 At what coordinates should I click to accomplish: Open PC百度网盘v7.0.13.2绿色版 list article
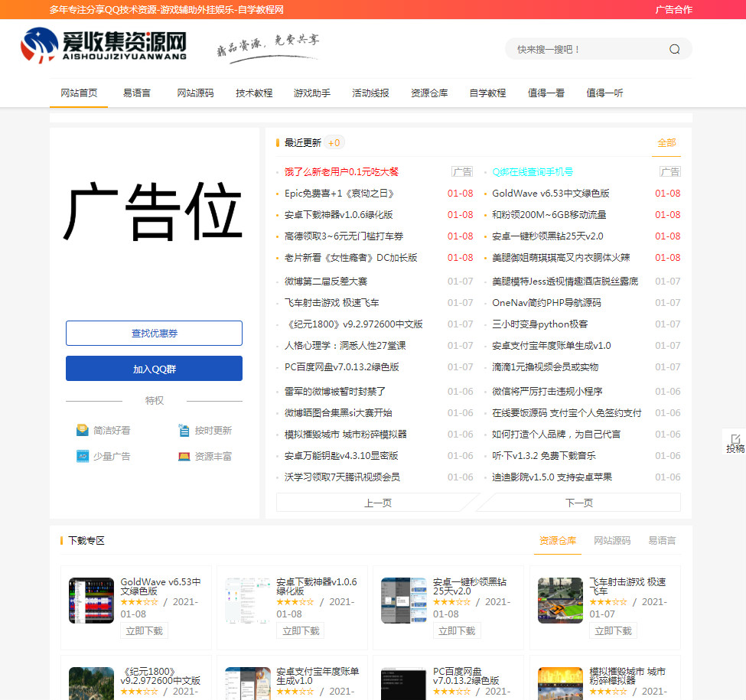coord(341,366)
